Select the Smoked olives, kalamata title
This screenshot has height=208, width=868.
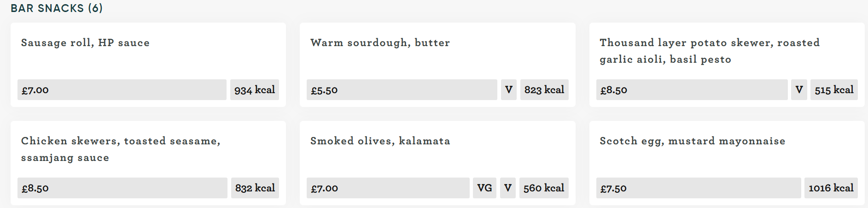380,141
